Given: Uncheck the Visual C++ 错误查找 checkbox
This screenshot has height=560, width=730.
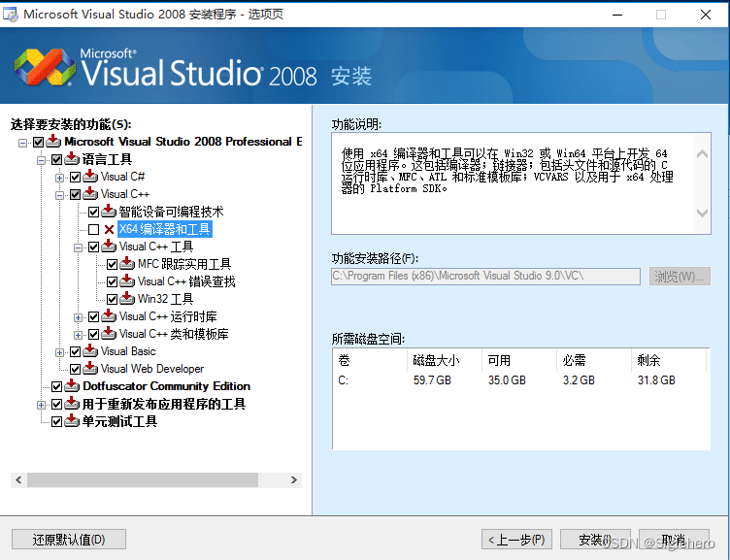Looking at the screenshot, I should 112,281.
